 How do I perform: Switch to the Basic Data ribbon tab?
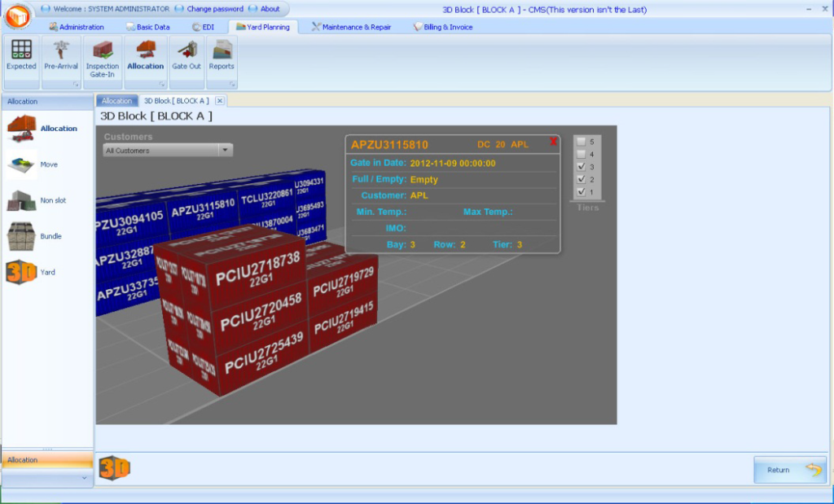tap(148, 27)
